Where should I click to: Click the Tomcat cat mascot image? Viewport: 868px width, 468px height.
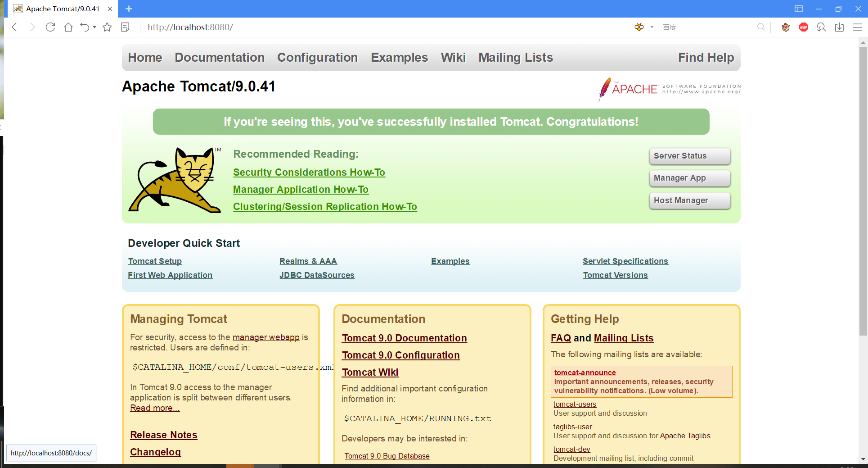pyautogui.click(x=175, y=180)
